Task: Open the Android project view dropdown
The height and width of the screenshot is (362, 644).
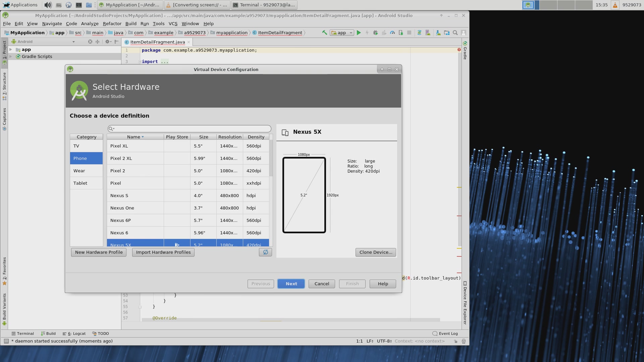Action: coord(43,42)
